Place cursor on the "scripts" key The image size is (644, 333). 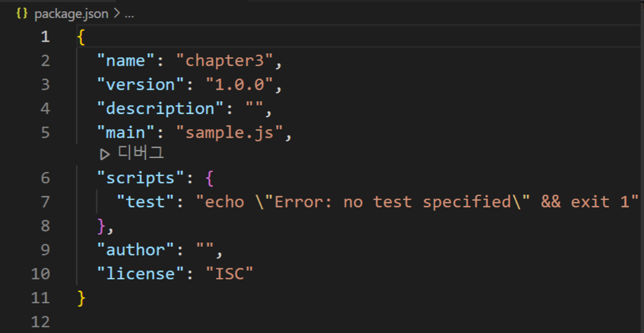pos(141,178)
